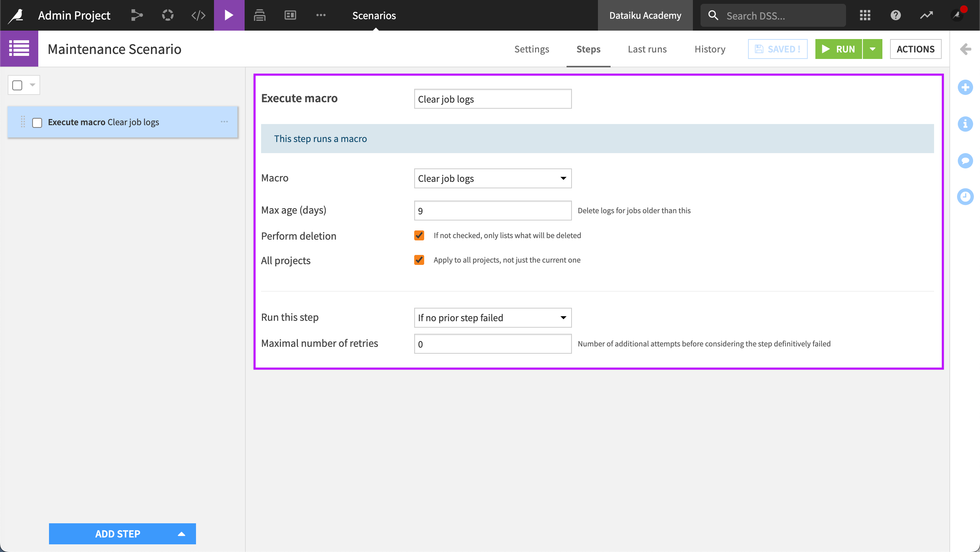Click the Scenarios play icon
Viewport: 980px width, 552px height.
point(229,15)
